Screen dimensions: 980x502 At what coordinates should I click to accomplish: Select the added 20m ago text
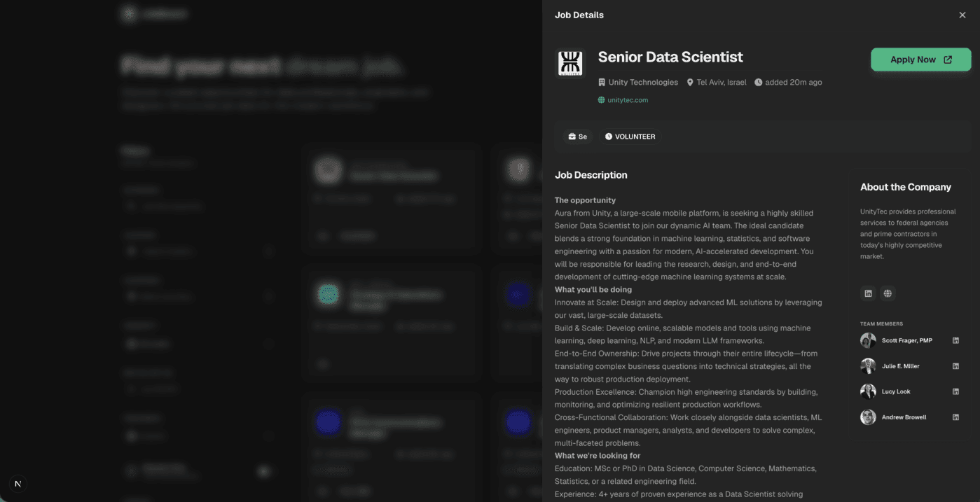coord(794,83)
